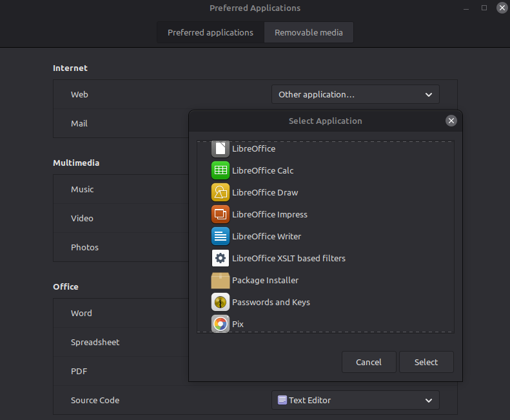Click the LibreOffice Calc spreadsheet icon
Screen dimensions: 510x420
tap(221, 170)
